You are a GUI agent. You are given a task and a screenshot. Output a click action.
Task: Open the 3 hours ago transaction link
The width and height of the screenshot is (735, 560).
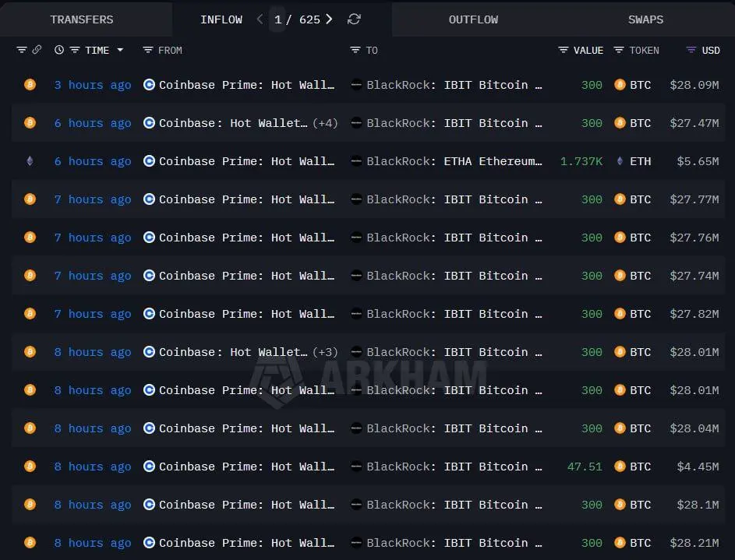point(92,85)
